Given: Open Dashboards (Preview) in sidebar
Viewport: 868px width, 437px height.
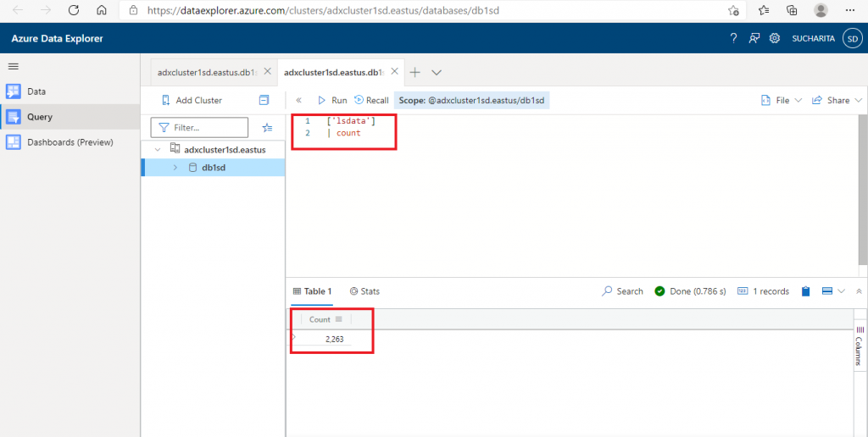Looking at the screenshot, I should point(70,142).
